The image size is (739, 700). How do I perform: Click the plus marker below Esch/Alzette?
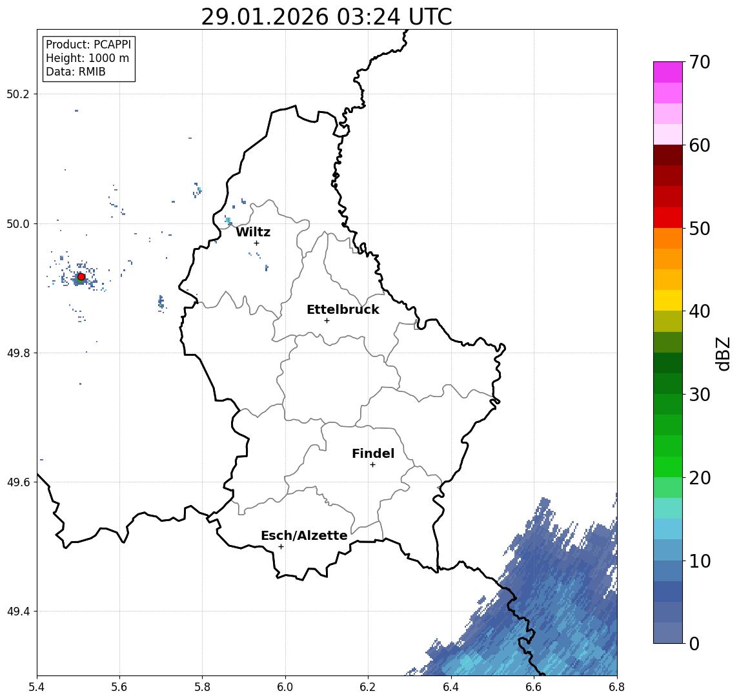pos(281,547)
